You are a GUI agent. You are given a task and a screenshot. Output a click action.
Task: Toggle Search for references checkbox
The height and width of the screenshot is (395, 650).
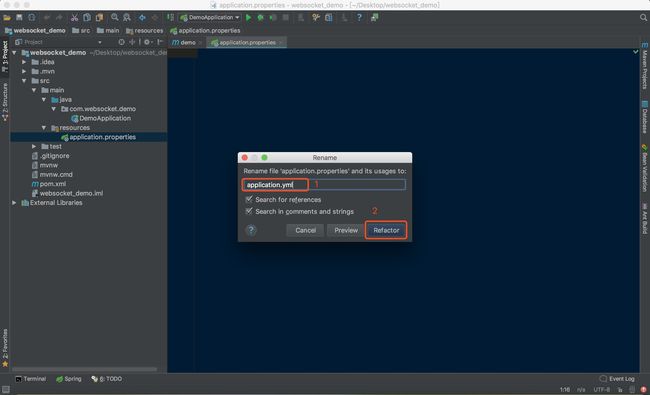[249, 199]
